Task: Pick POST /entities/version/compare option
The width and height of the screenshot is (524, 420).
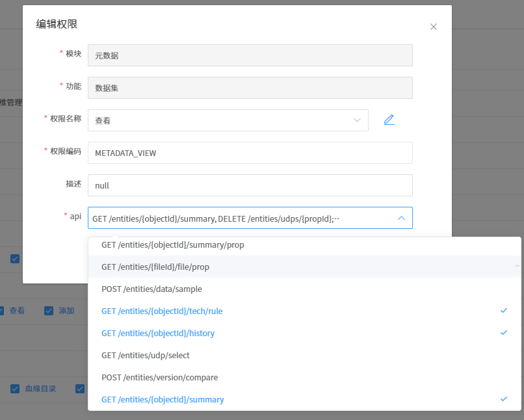Action: [304, 377]
